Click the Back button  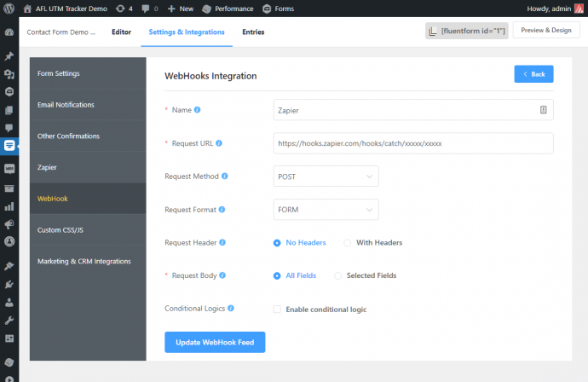coord(533,74)
